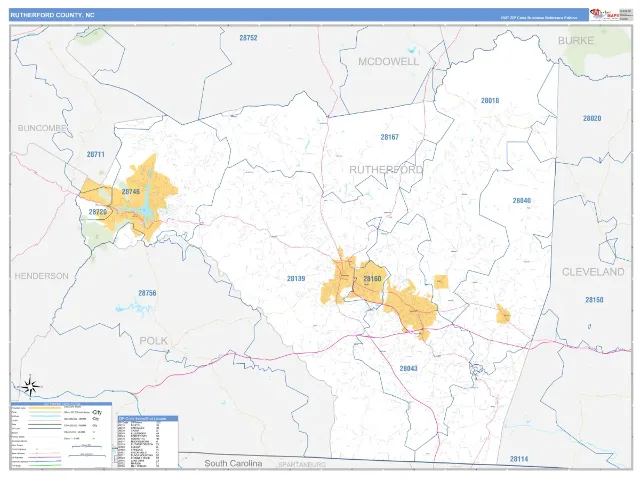Click ZIP code label 28139
This screenshot has width=640, height=480.
point(296,278)
